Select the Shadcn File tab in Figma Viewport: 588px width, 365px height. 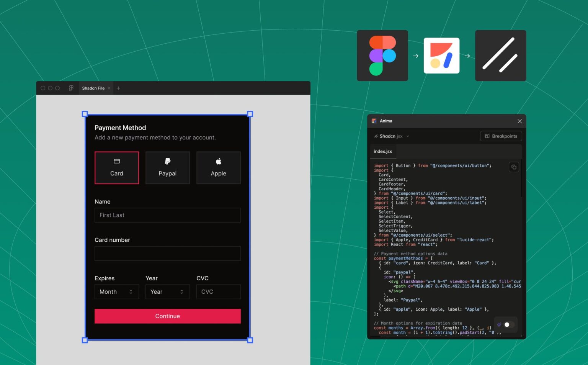[93, 88]
